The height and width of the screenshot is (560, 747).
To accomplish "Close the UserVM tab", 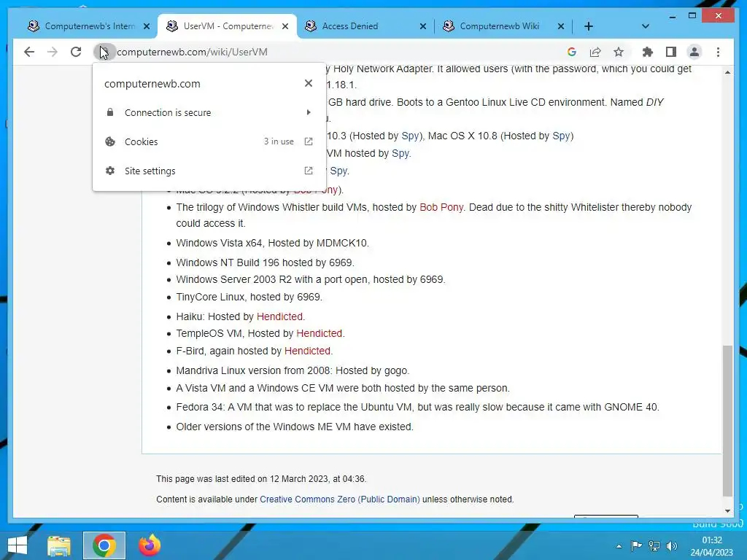I will (285, 26).
